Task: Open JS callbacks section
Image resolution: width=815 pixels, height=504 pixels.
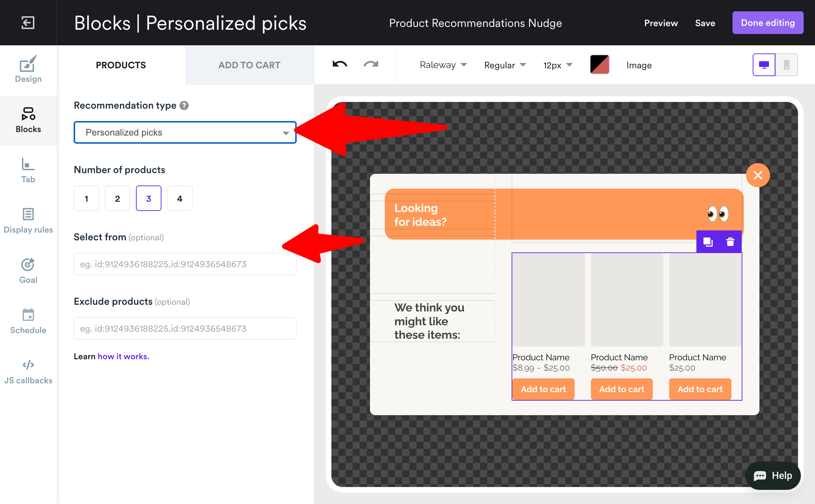Action: click(x=28, y=371)
